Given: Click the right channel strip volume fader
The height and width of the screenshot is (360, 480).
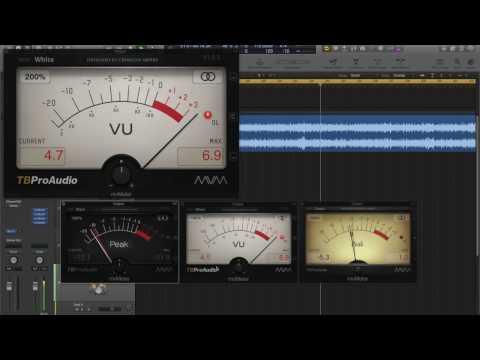Looking at the screenshot, I should click(x=35, y=286).
